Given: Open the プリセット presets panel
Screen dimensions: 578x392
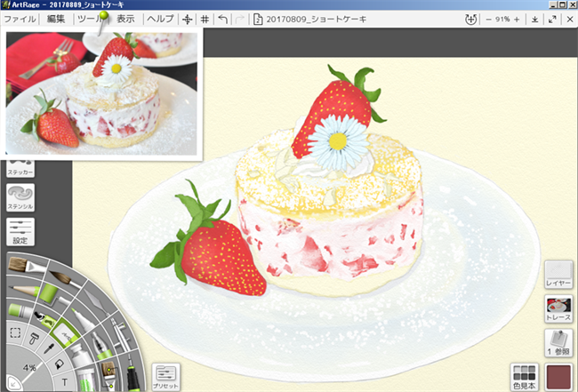Looking at the screenshot, I should (x=166, y=377).
